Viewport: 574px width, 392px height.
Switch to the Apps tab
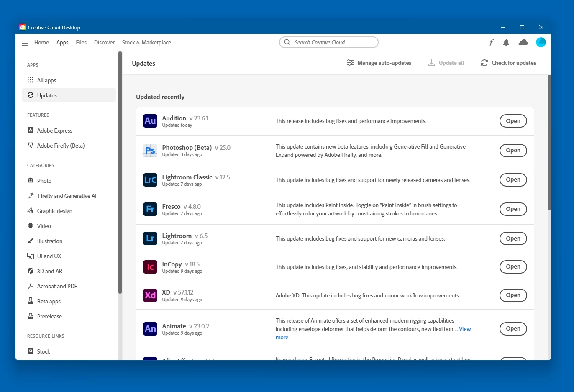click(62, 42)
